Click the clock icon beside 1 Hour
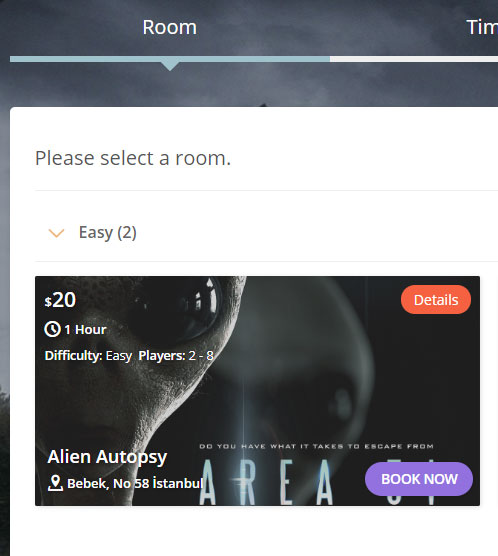498x556 pixels. pos(52,329)
